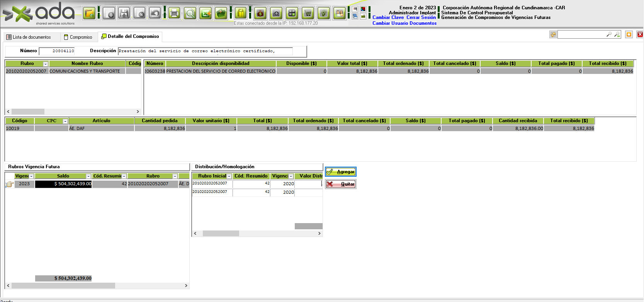Screen dimensions: 644x302
Task: Open the Saldo column dropdown in Rubros Vigencia Futura
Action: point(88,176)
